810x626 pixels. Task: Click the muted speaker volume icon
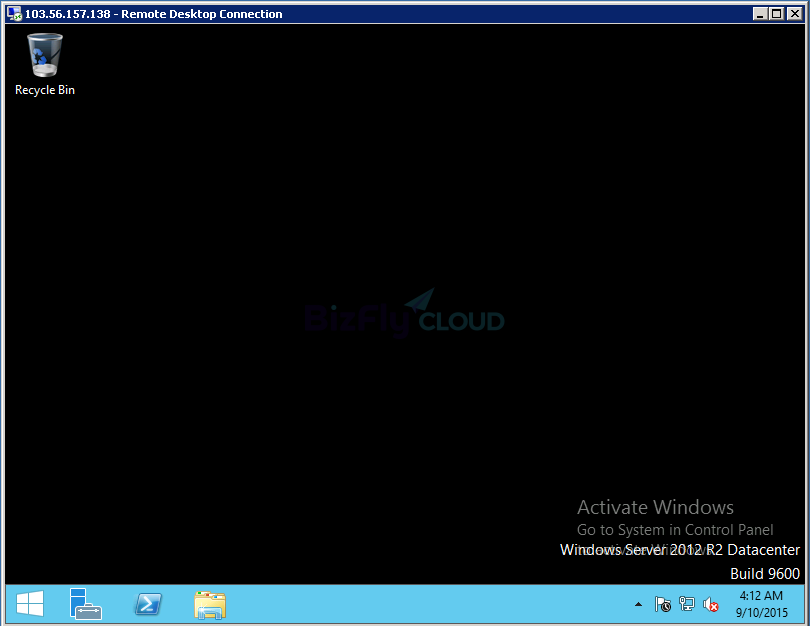point(711,604)
